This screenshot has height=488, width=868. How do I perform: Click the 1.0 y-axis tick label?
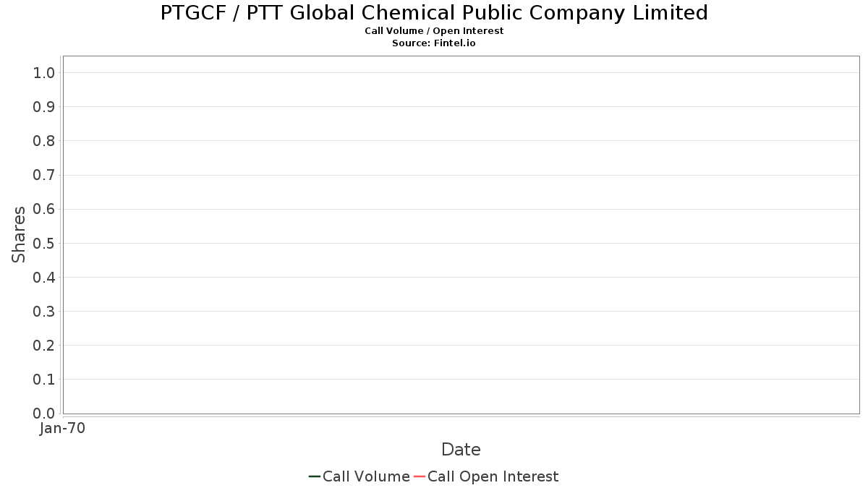[44, 72]
